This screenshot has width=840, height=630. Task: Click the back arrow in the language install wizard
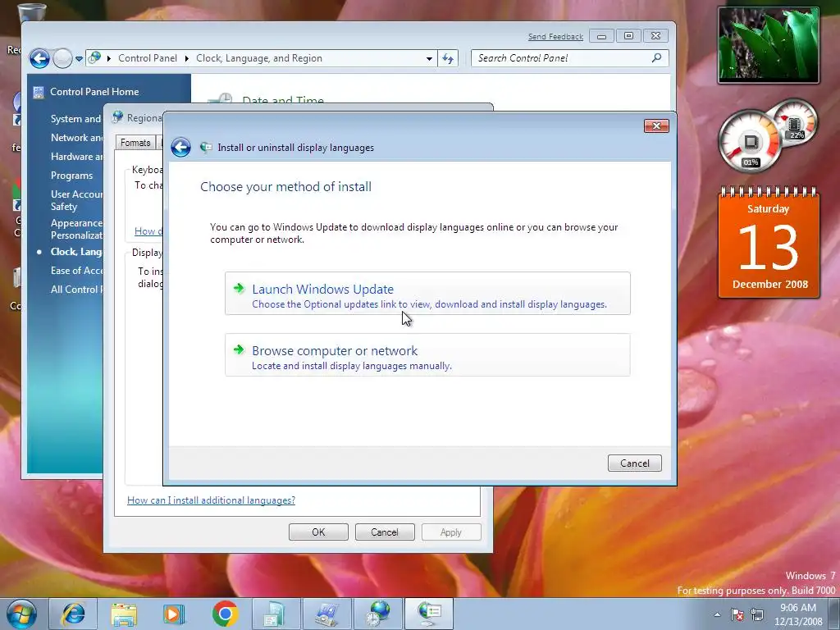[180, 148]
